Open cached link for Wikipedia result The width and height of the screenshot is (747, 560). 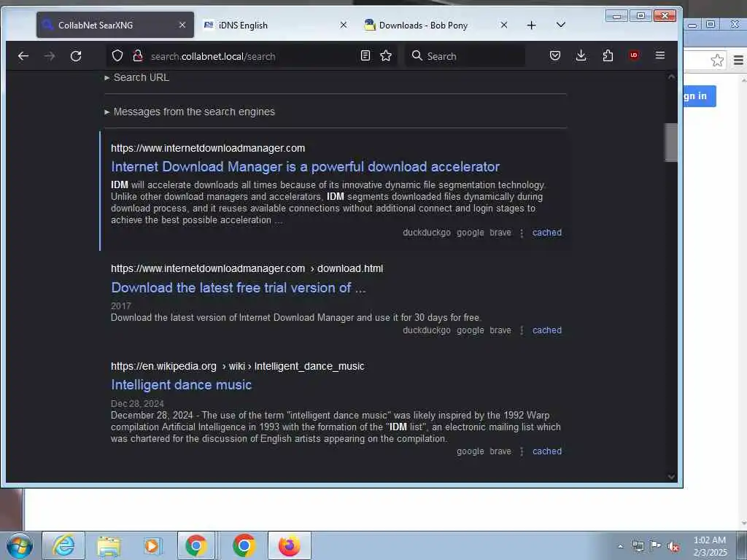click(x=547, y=451)
